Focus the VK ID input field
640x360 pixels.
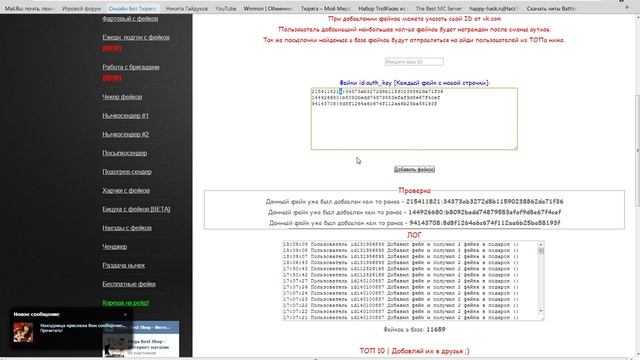(x=414, y=62)
